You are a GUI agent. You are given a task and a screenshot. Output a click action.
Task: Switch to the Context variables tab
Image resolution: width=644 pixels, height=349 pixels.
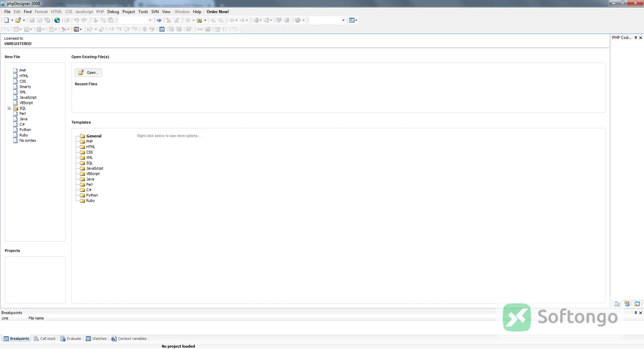(129, 339)
